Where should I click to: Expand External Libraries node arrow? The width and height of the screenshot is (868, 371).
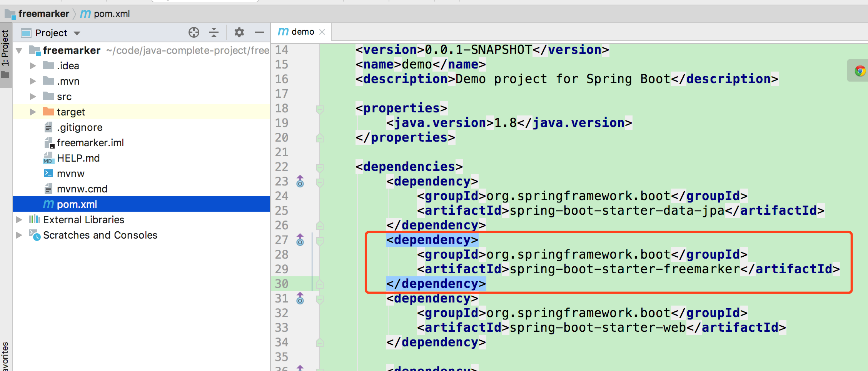click(19, 220)
